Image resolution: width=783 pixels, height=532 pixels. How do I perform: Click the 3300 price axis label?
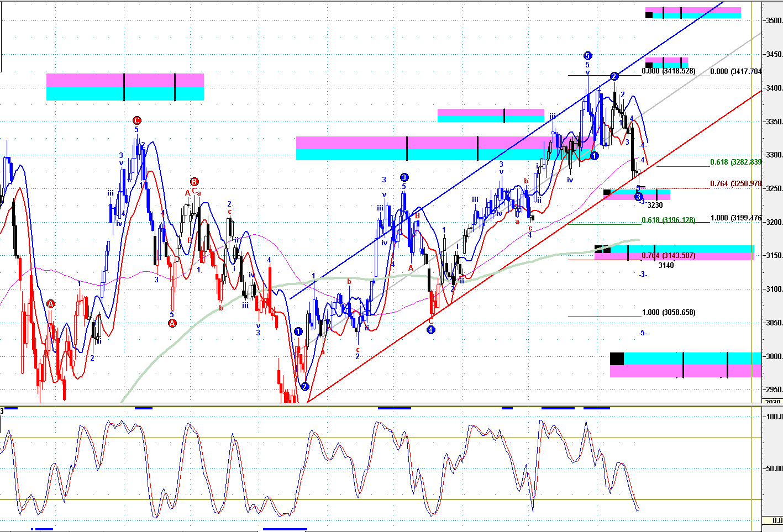(774, 155)
